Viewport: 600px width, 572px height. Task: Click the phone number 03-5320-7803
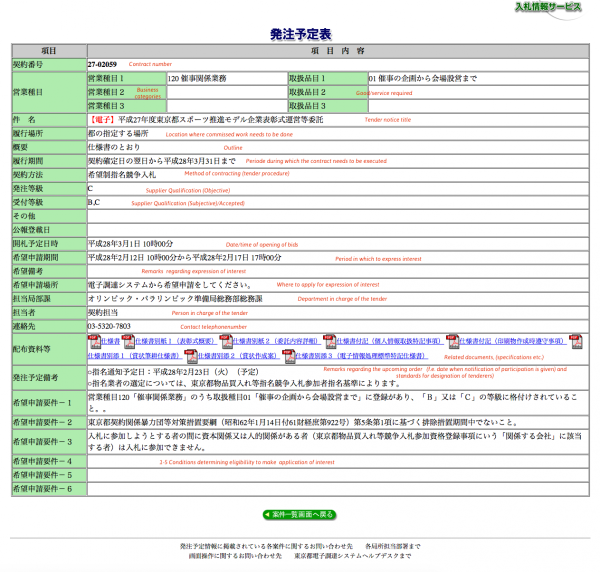tap(109, 326)
